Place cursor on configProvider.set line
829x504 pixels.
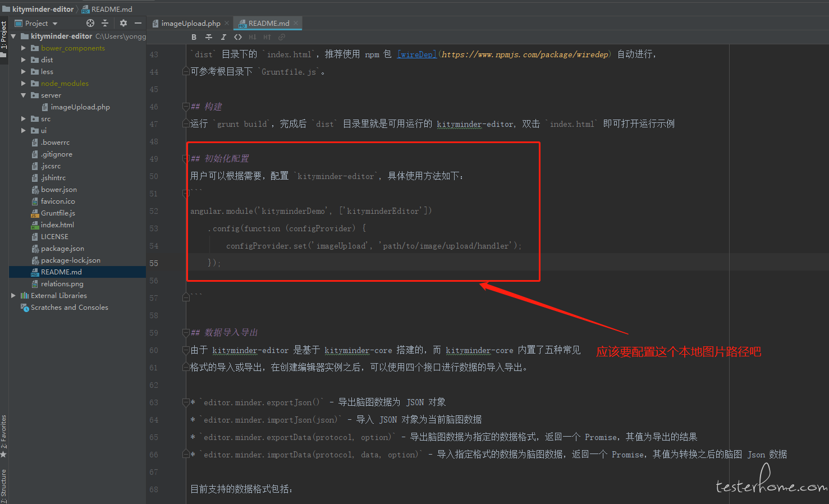[x=374, y=246]
